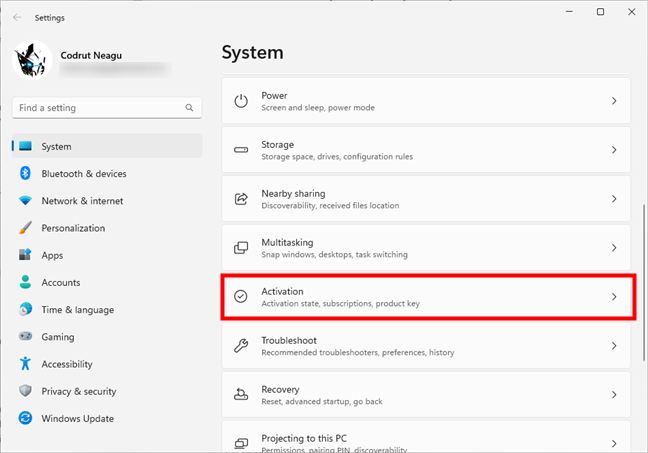Image resolution: width=648 pixels, height=453 pixels.
Task: Open the Multitasking chevron arrow
Action: coord(614,248)
